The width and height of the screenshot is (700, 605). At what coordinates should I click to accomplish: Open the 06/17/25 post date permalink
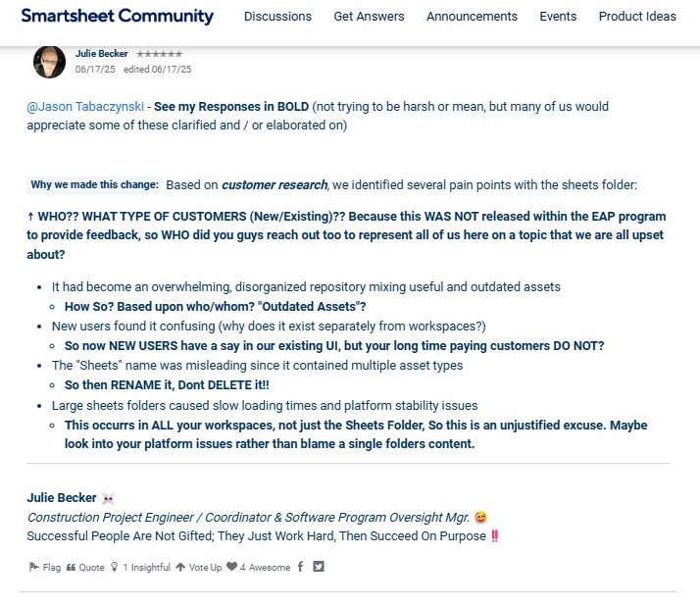coord(95,70)
